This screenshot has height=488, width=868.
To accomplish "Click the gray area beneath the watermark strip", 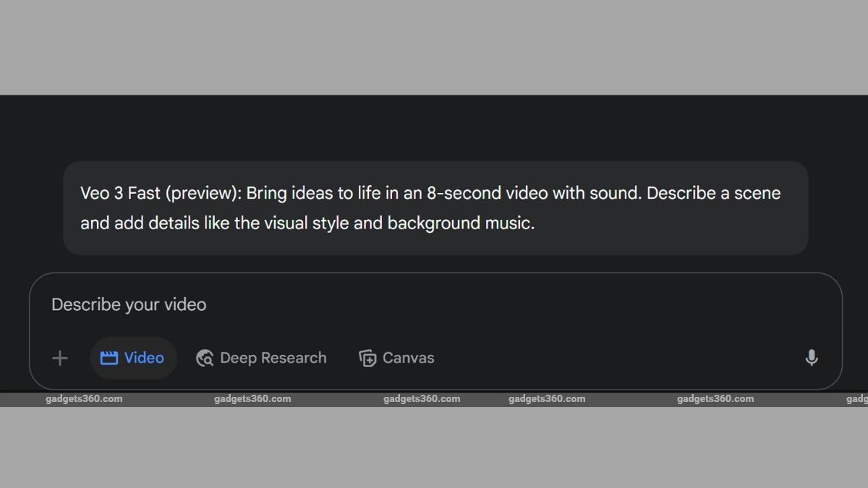I will coord(434,447).
